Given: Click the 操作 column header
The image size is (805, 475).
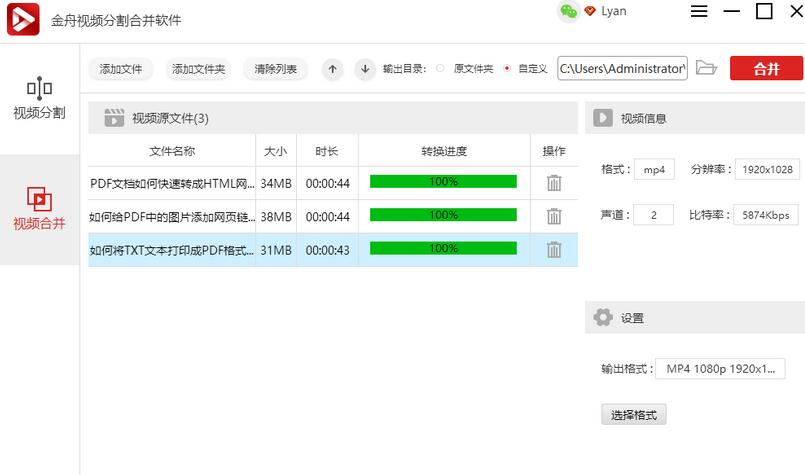Looking at the screenshot, I should point(554,151).
